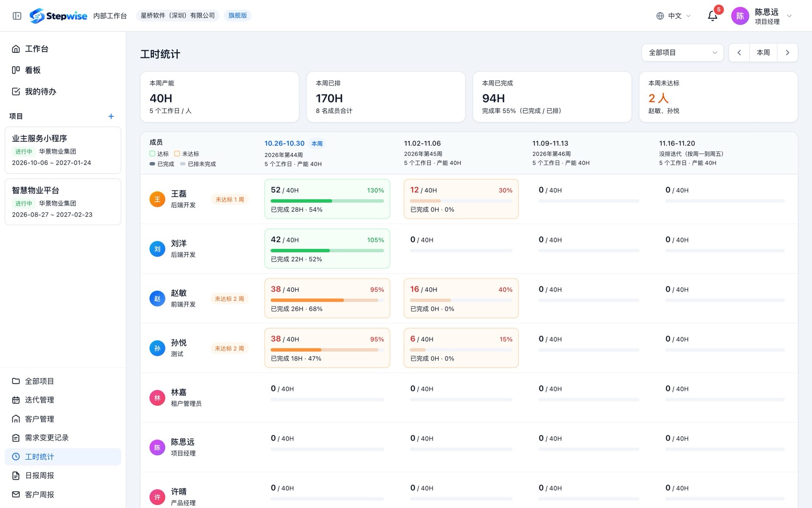Click 林嘉 pink avatar

tap(157, 398)
